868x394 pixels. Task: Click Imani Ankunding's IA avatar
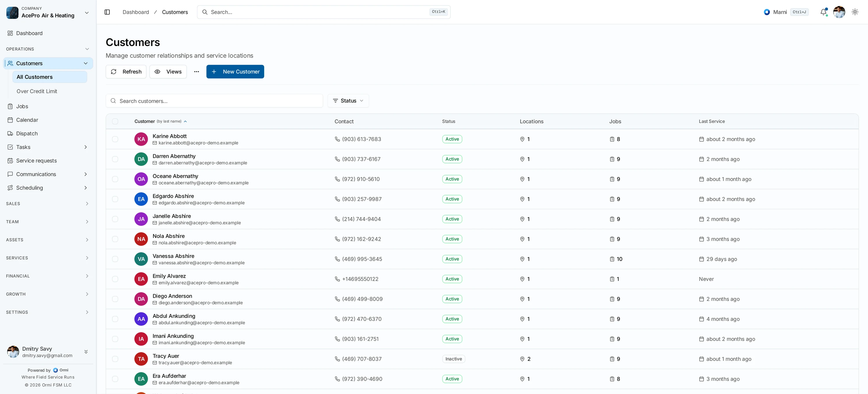[x=141, y=339]
